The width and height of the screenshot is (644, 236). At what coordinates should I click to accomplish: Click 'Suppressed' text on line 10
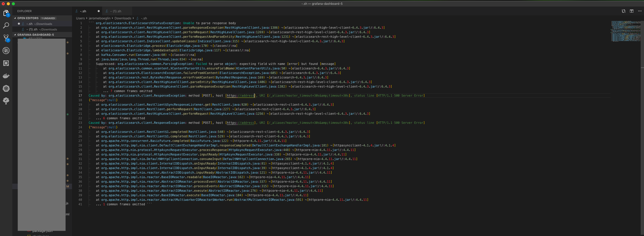[x=105, y=64]
